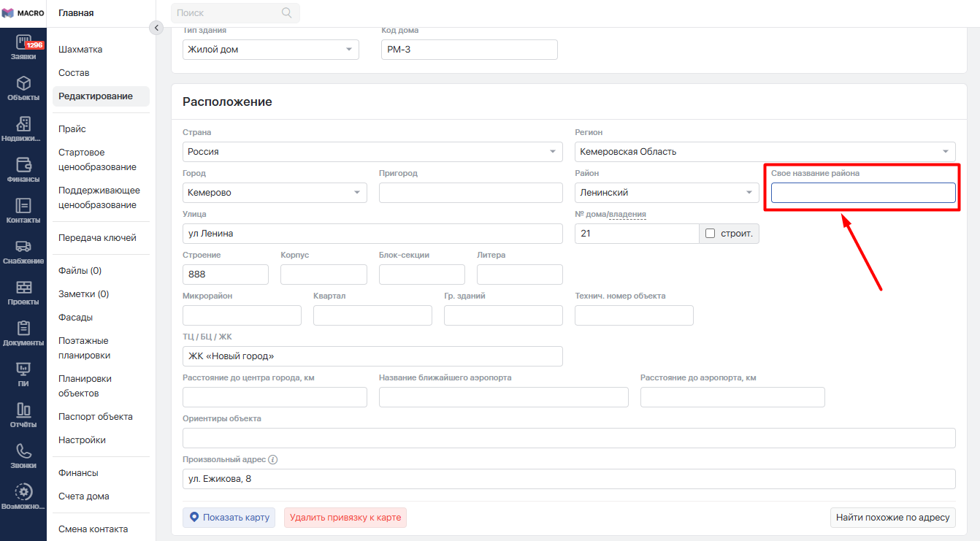
Task: Open the Звонки phone icon
Action: point(23,451)
